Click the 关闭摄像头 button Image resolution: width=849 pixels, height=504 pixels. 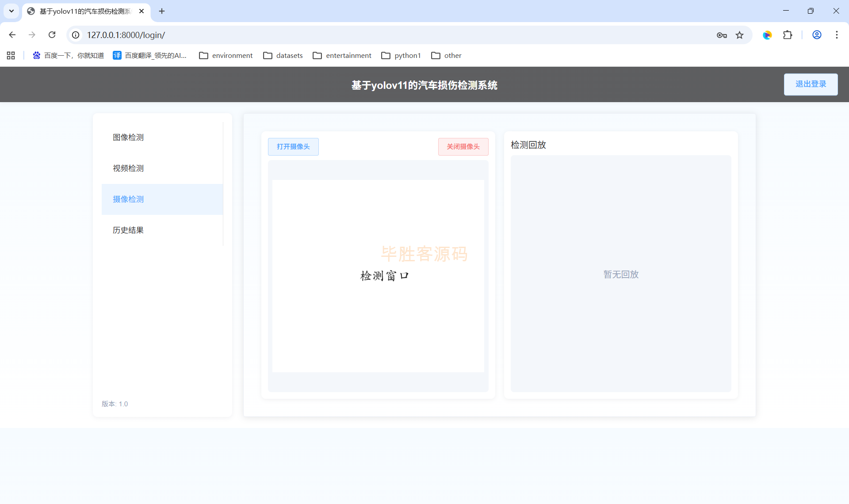tap(463, 147)
